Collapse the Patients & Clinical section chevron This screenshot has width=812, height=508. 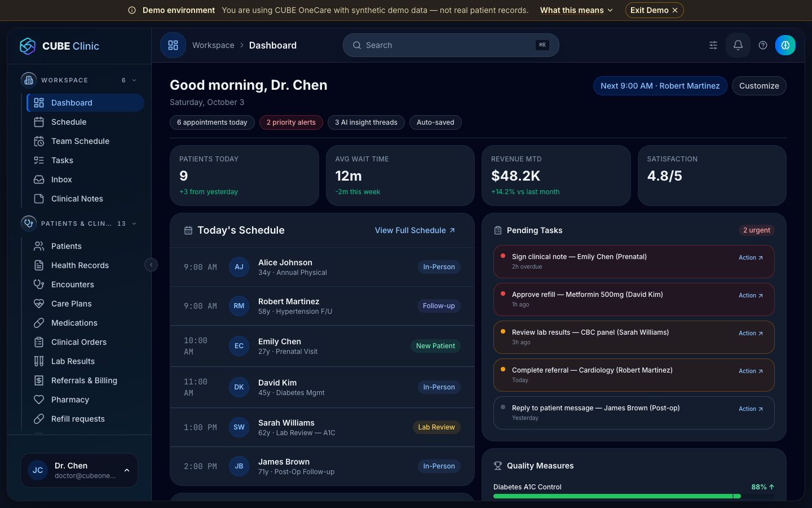134,224
